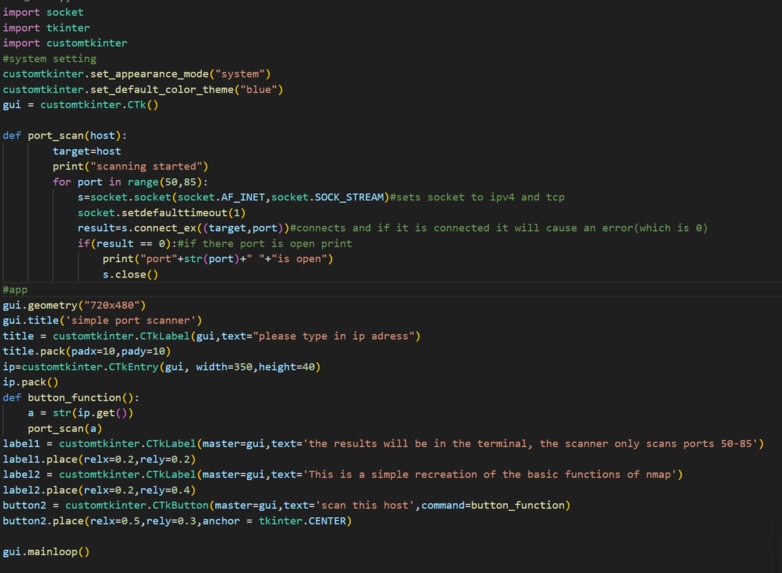
Task: Click the 'import tkinter' line
Action: pos(46,28)
